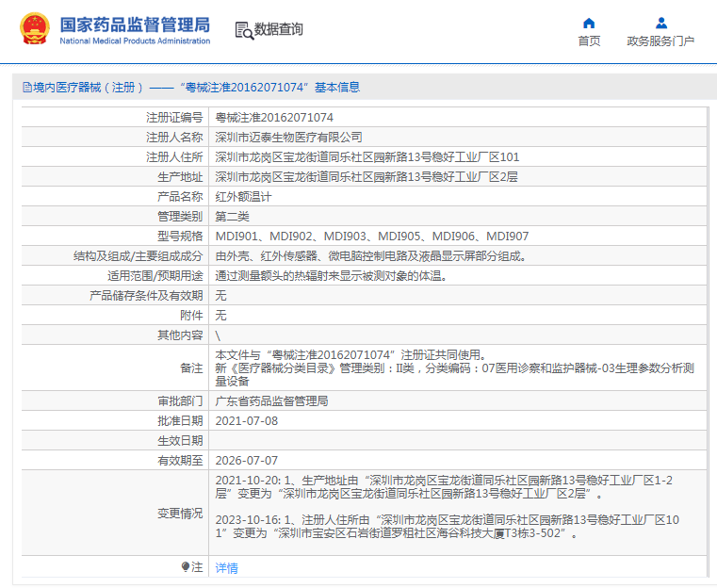Click the 注册证编号 row label
717x588 pixels.
(x=174, y=118)
